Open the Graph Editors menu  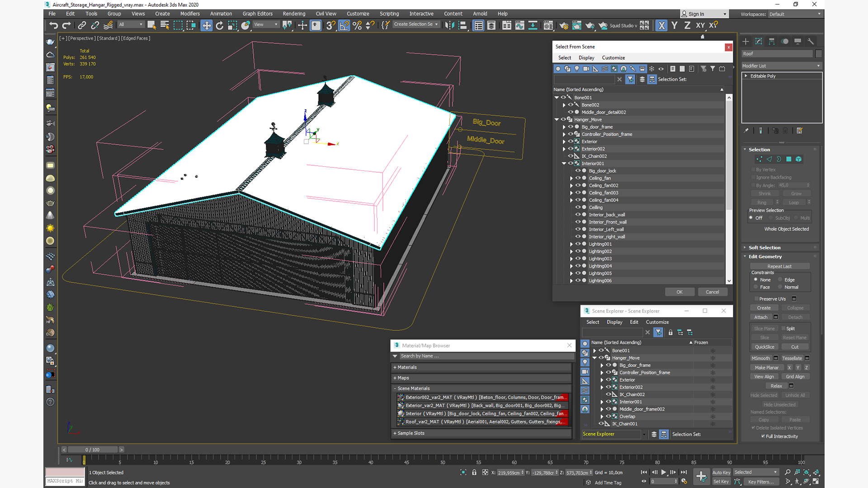tap(257, 14)
